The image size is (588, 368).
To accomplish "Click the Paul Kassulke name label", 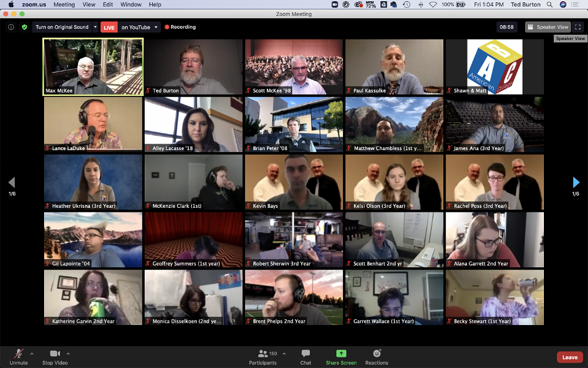I will [369, 91].
